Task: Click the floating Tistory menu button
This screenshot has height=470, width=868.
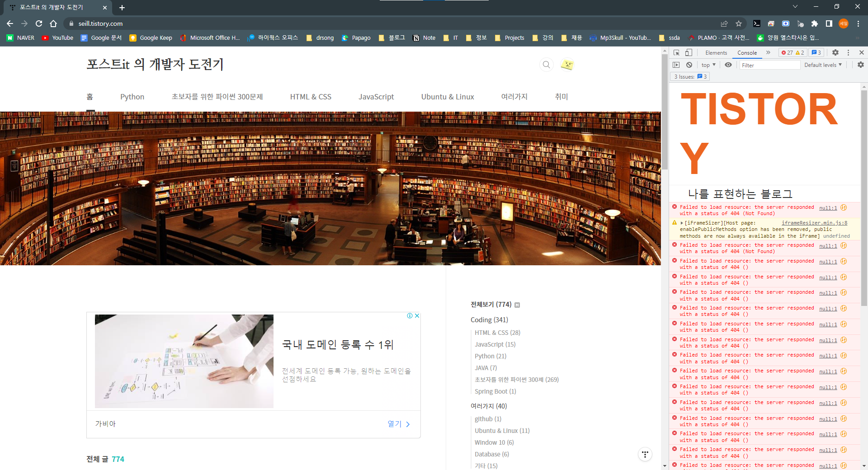Action: tap(645, 454)
